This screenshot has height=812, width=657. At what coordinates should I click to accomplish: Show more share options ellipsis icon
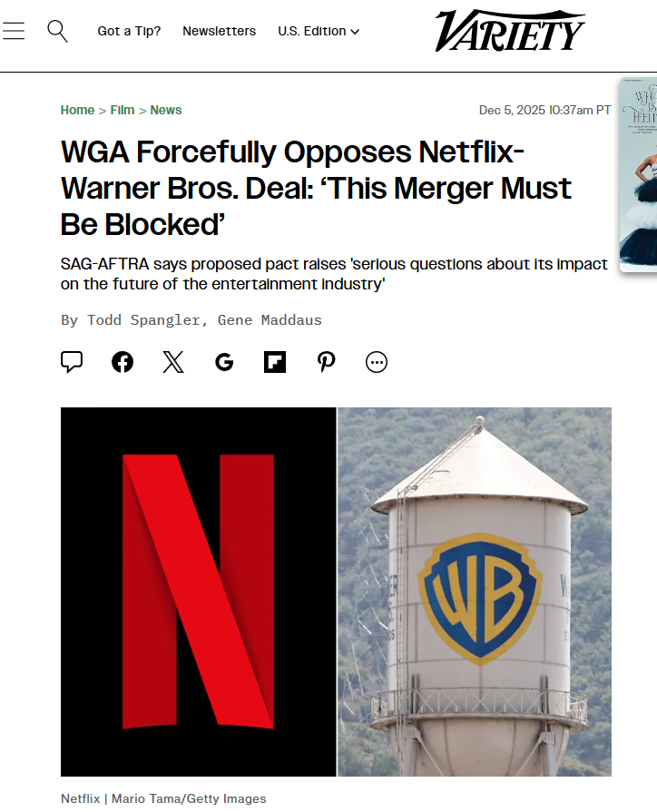tap(377, 362)
